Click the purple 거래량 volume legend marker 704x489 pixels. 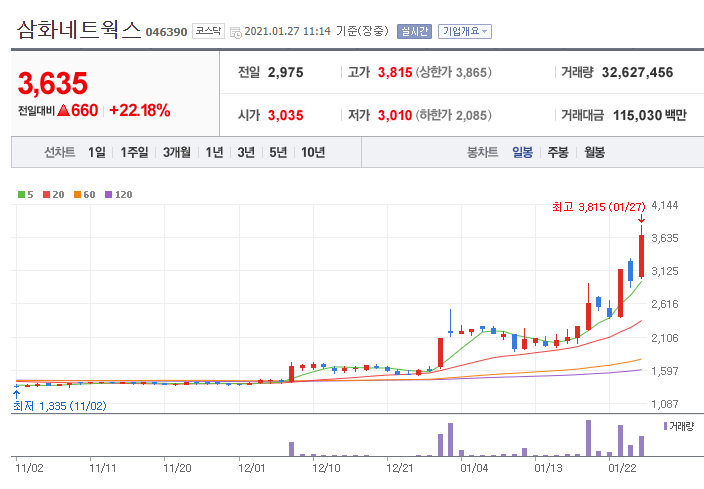[665, 426]
